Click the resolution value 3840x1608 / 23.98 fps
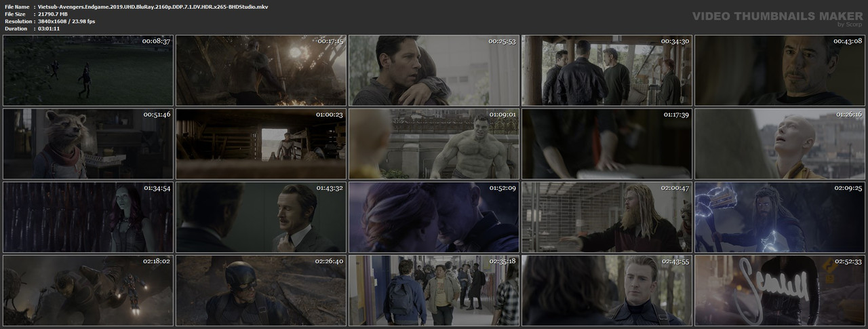The image size is (868, 329). (66, 21)
